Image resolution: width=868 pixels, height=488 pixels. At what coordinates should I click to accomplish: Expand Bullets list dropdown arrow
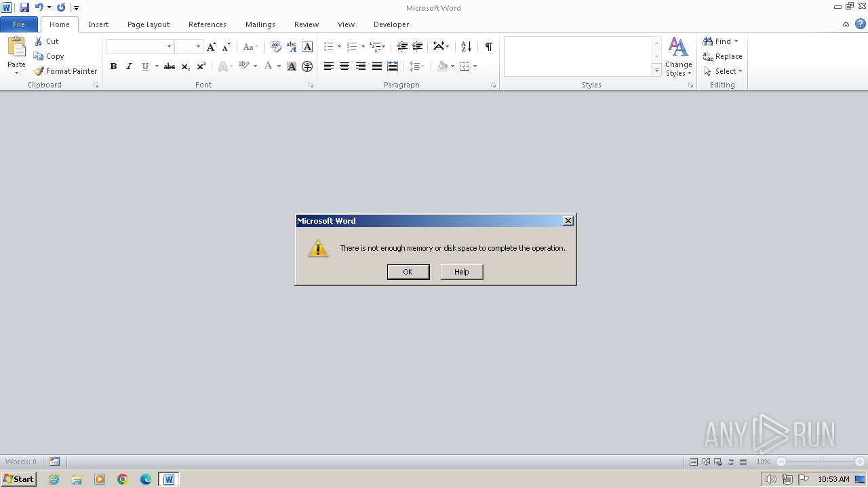pos(339,47)
